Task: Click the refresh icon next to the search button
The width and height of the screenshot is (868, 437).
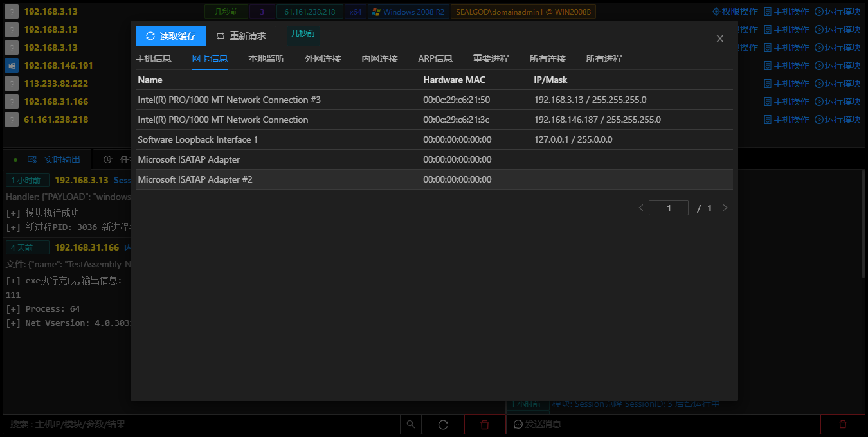Action: [x=443, y=424]
